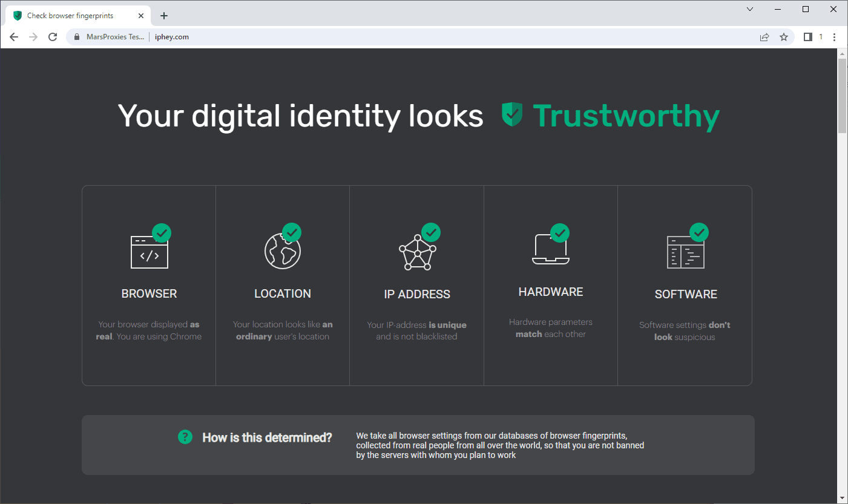The height and width of the screenshot is (504, 848).
Task: Click the scrollbar down arrow
Action: coord(842,497)
